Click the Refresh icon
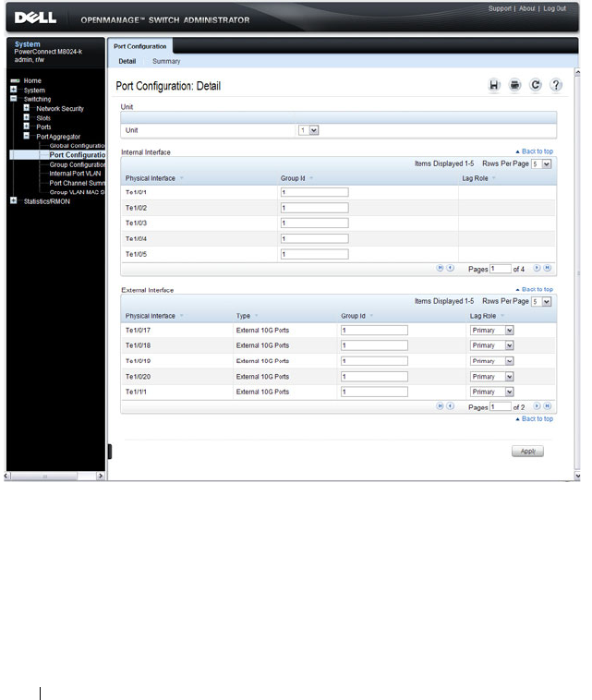The width and height of the screenshot is (592, 700). coord(536,85)
